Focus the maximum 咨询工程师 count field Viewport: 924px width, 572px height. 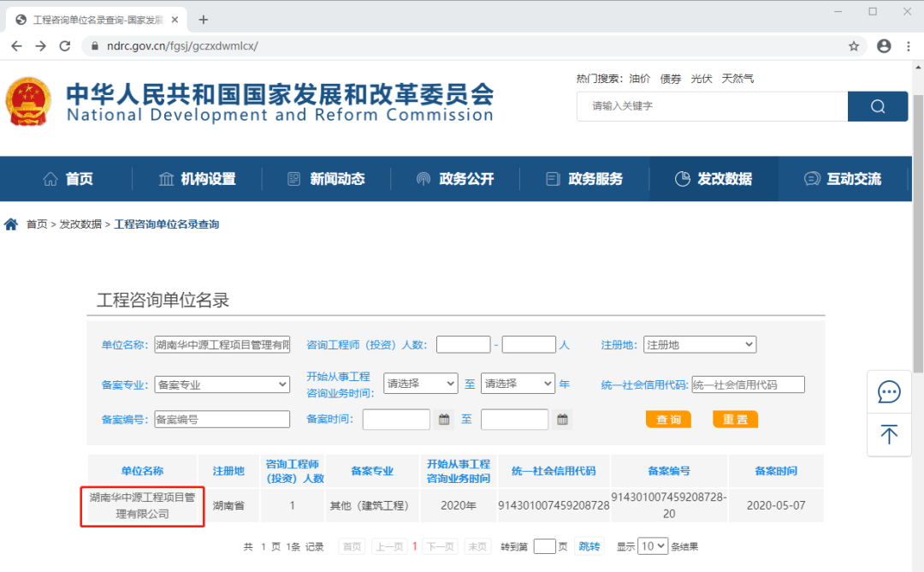point(529,344)
